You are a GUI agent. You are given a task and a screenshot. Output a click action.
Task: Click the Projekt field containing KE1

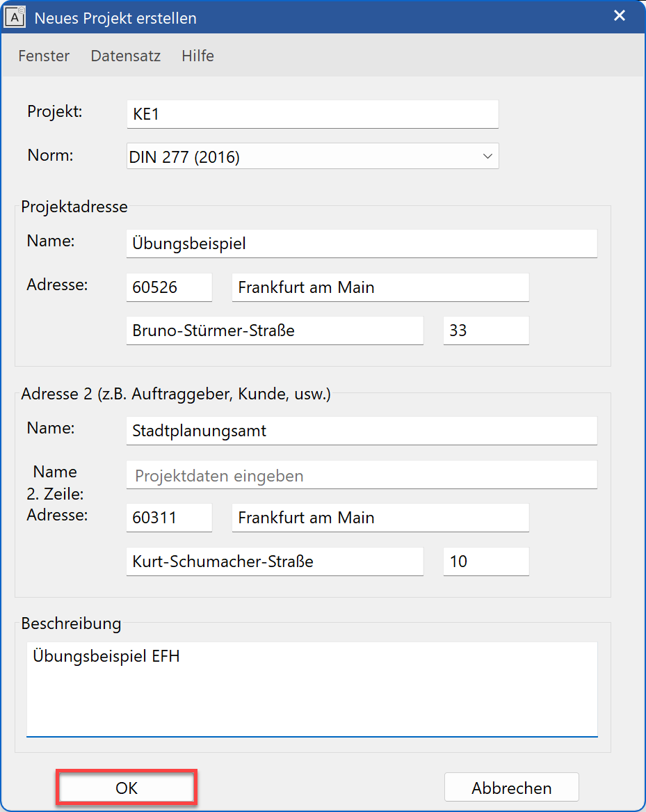pos(312,114)
